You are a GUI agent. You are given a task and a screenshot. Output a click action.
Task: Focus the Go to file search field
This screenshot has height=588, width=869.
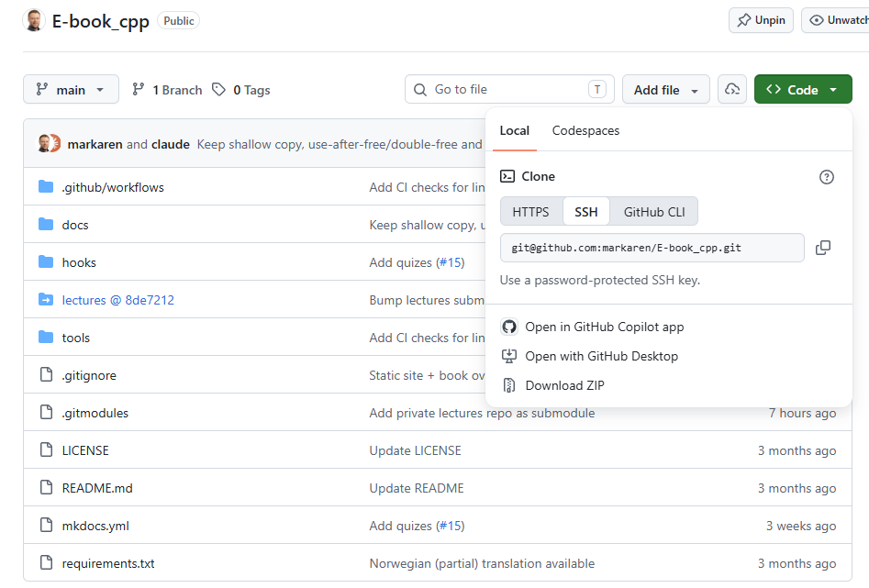pyautogui.click(x=509, y=89)
